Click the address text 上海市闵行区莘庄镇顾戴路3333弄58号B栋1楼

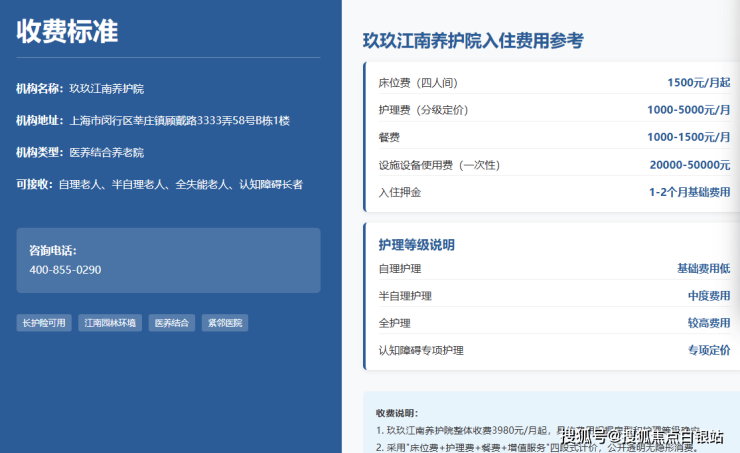pyautogui.click(x=179, y=121)
